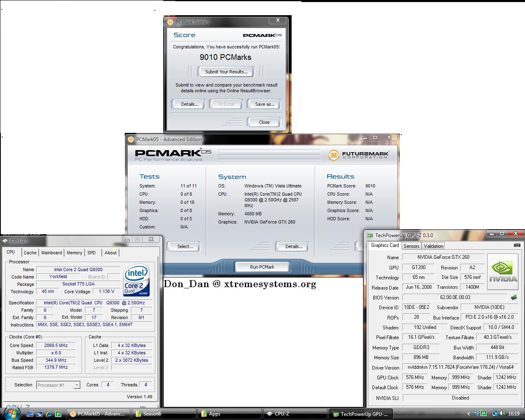The image size is (525, 420).
Task: Click the GPU-Z Name field NVIDIA GeForce GTX 260
Action: click(443, 257)
